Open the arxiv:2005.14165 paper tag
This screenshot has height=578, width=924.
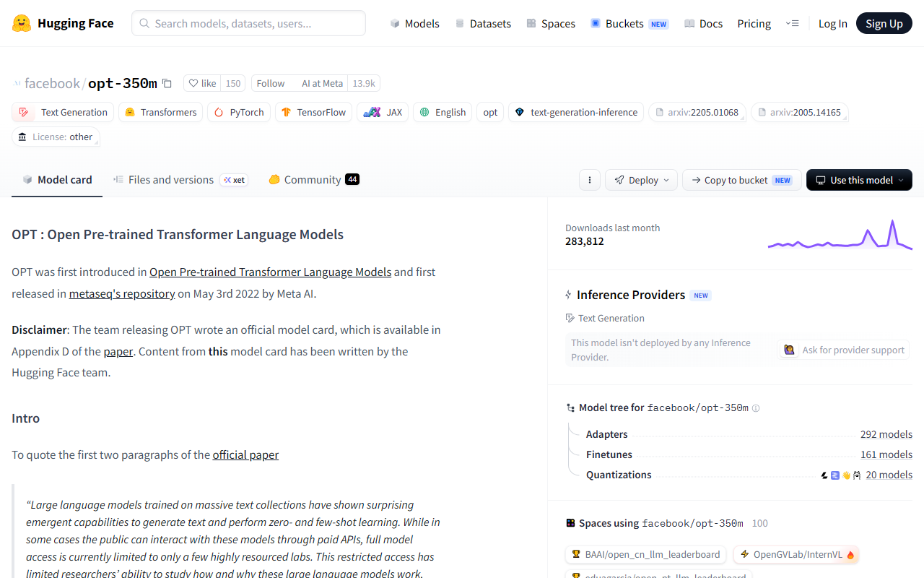click(800, 112)
